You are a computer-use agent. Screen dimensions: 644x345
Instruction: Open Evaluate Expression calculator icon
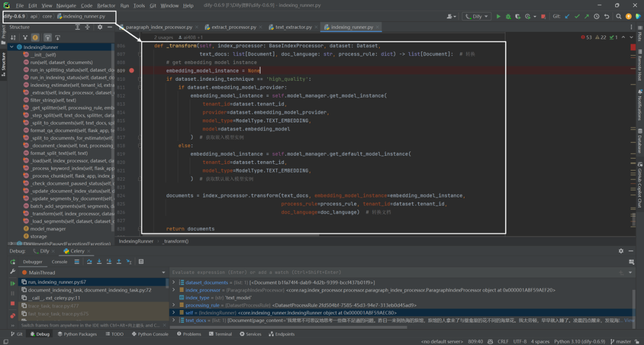pyautogui.click(x=141, y=261)
